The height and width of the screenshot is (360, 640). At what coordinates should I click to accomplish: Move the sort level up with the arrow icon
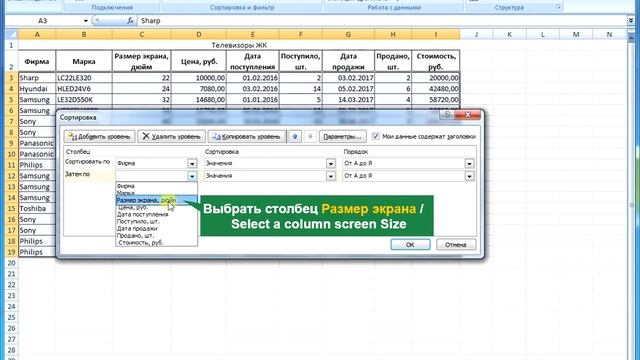click(x=295, y=136)
